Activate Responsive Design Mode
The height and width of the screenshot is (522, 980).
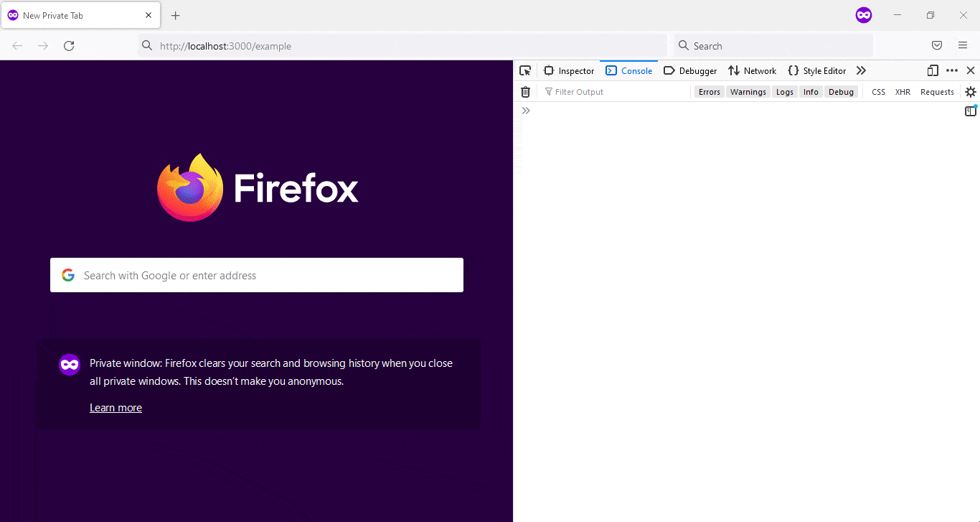[x=932, y=70]
